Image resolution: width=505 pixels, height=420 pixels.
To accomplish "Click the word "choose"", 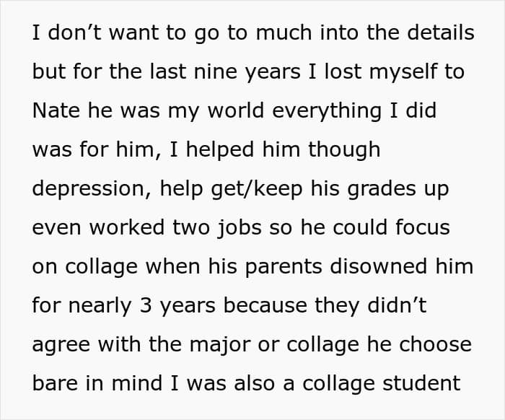I will 436,344.
